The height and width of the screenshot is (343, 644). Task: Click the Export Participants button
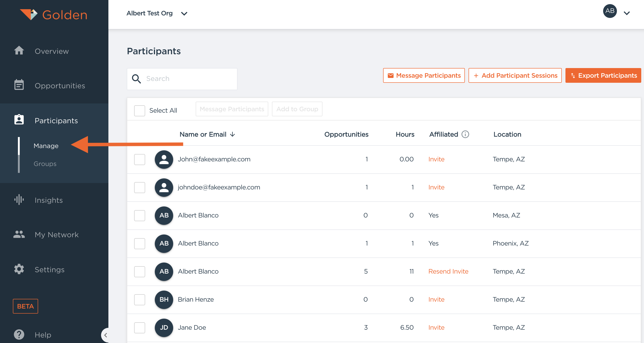coord(603,75)
